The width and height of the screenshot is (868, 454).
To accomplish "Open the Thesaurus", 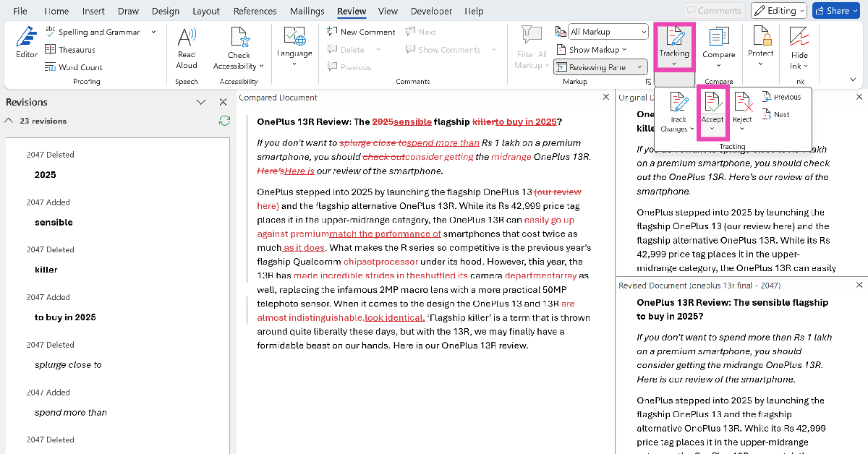I will (70, 49).
